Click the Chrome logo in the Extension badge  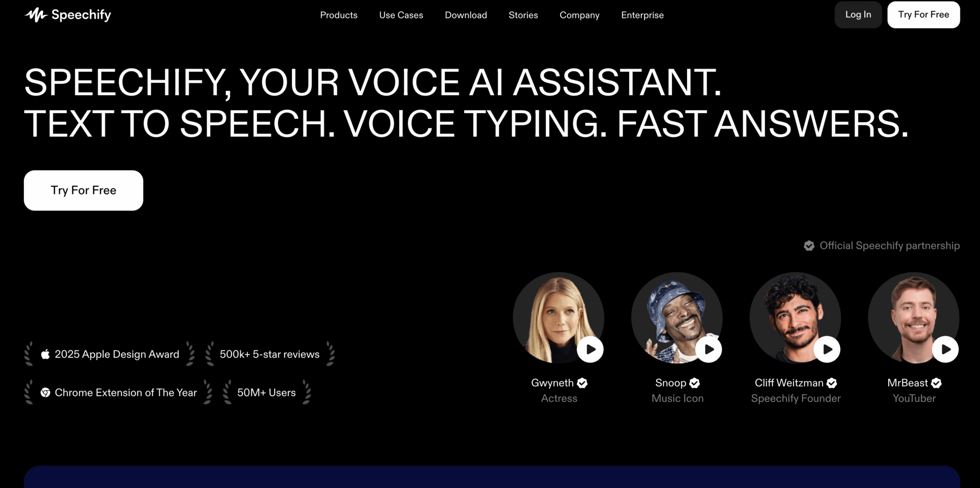[45, 393]
